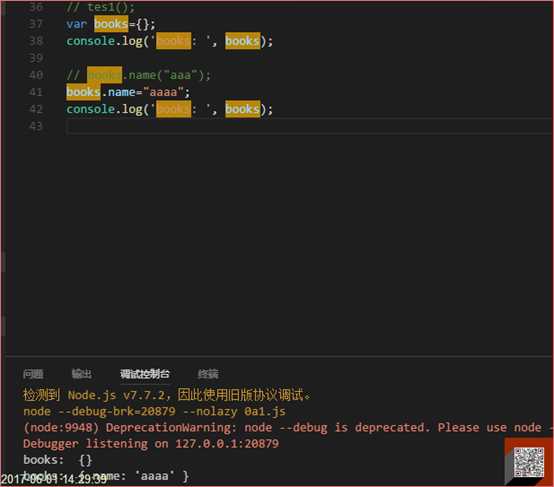Click 'console' on line 42
Screen dimensions: 554x487
coord(90,109)
